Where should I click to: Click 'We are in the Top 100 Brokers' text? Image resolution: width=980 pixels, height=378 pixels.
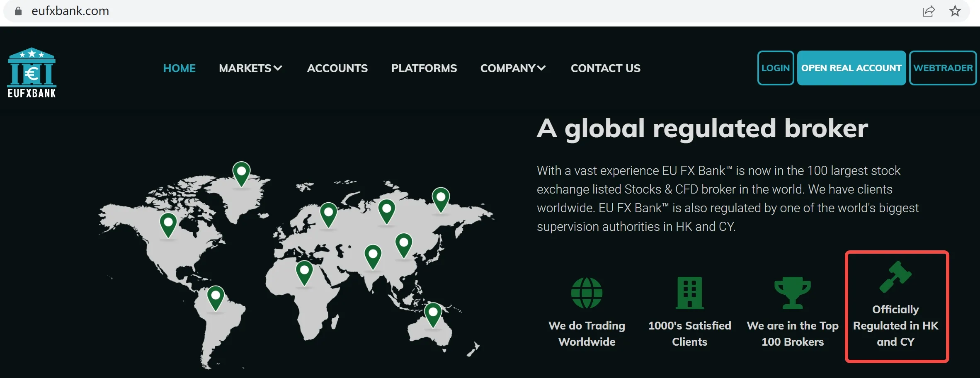(793, 334)
